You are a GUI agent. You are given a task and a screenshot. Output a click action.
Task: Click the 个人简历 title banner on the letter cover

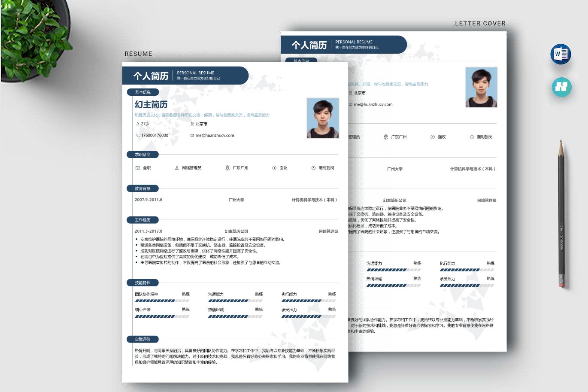point(343,45)
